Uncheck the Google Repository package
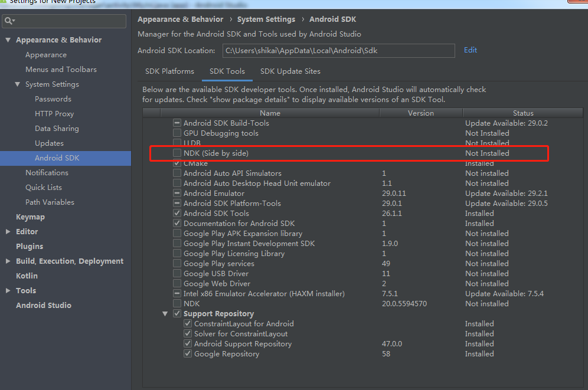 point(189,353)
